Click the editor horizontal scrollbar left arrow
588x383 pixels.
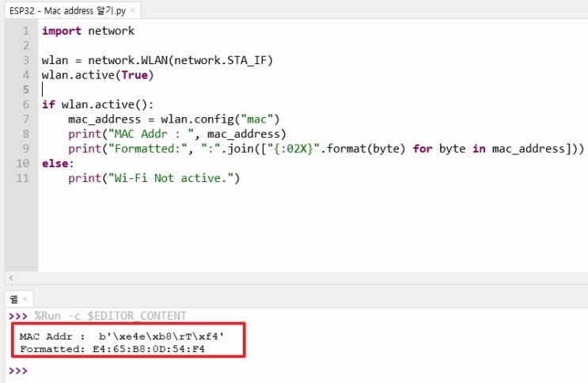click(11, 278)
